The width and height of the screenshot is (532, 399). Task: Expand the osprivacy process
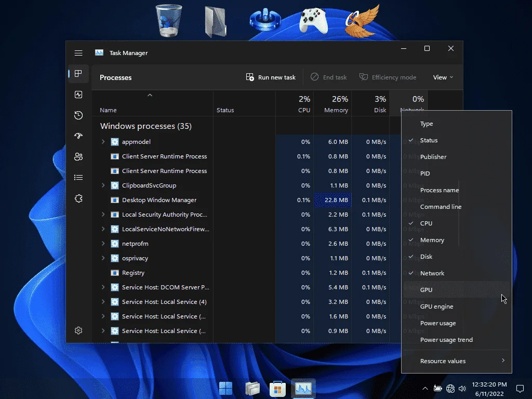coord(103,259)
